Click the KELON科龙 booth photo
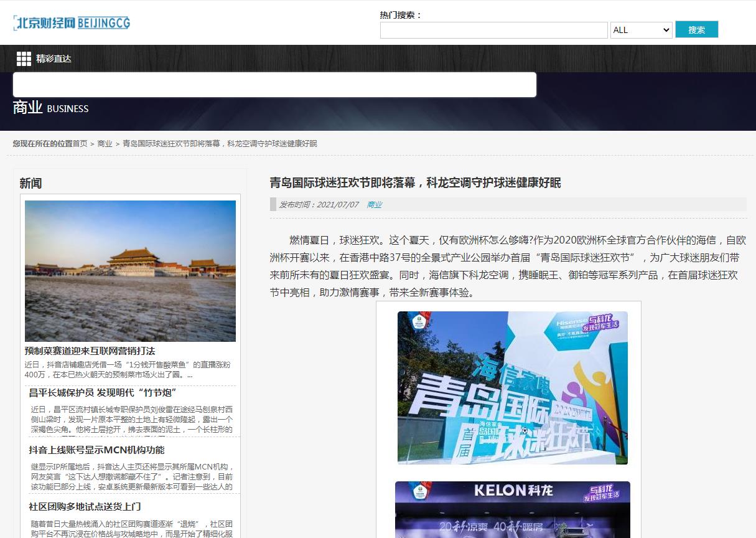Screen dimensions: 756x538 [x=513, y=509]
